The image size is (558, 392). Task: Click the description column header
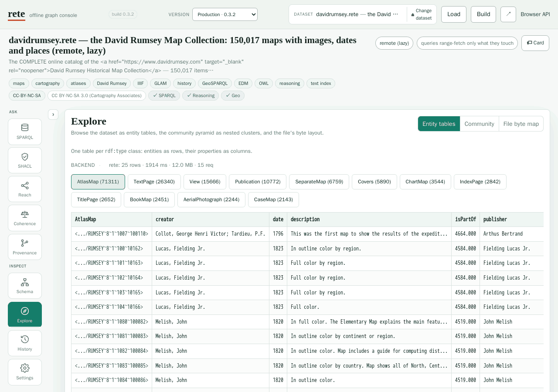click(x=369, y=220)
